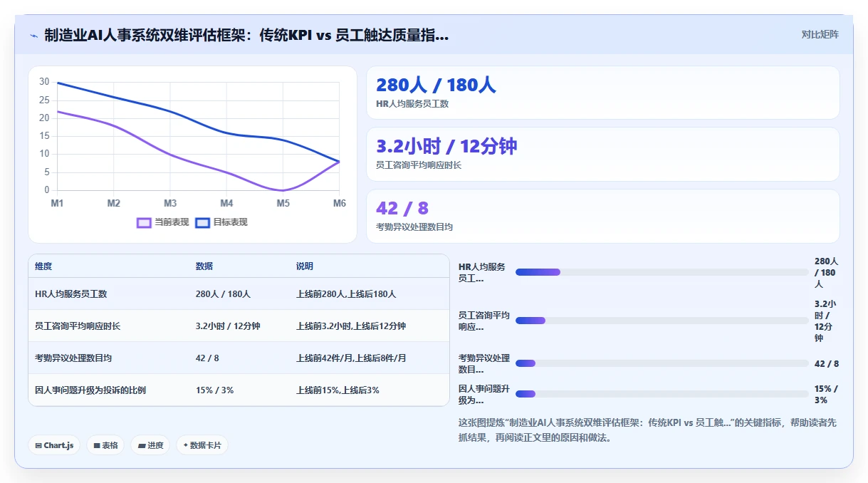Click the M5 axis label on chart
Image resolution: width=868 pixels, height=483 pixels.
(283, 203)
